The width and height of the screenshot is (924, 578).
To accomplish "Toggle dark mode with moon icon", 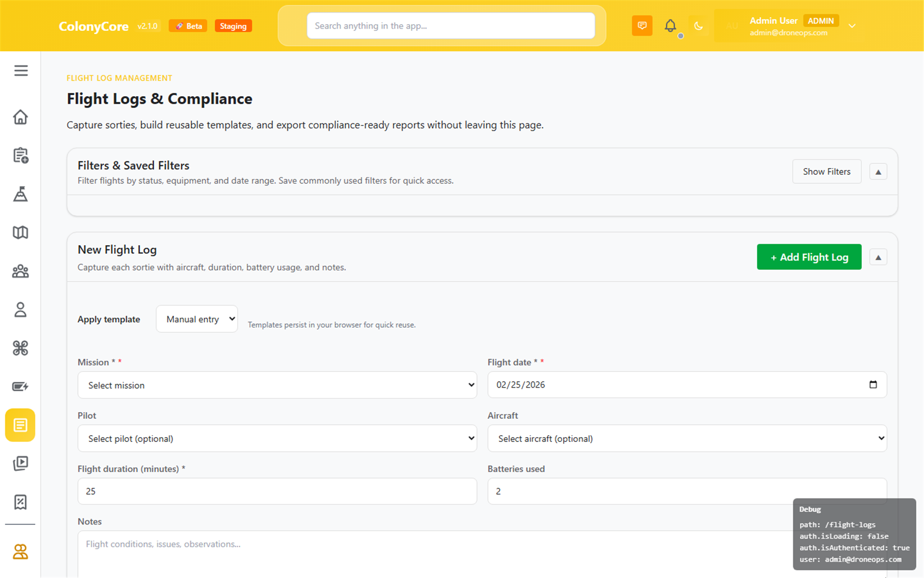I will click(698, 26).
